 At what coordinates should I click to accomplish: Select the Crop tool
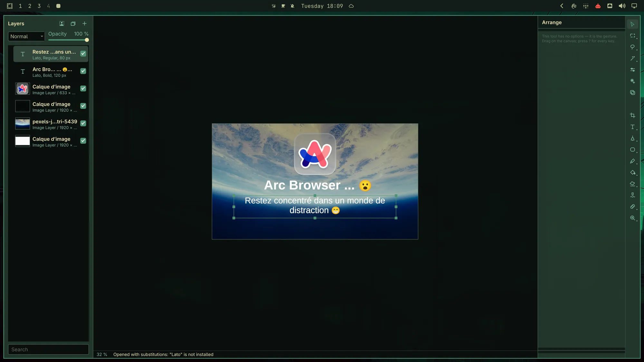click(x=632, y=115)
